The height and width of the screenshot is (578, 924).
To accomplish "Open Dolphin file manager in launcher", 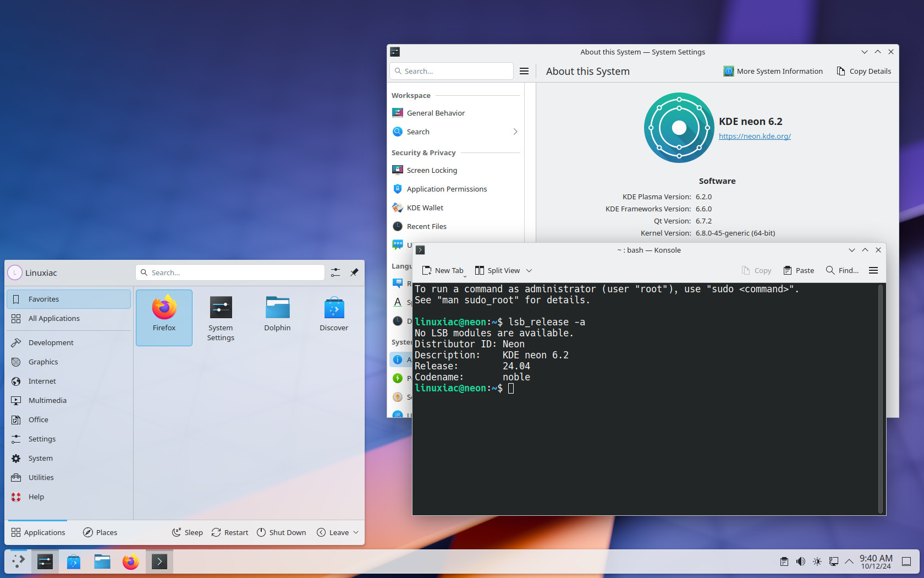I will (277, 318).
